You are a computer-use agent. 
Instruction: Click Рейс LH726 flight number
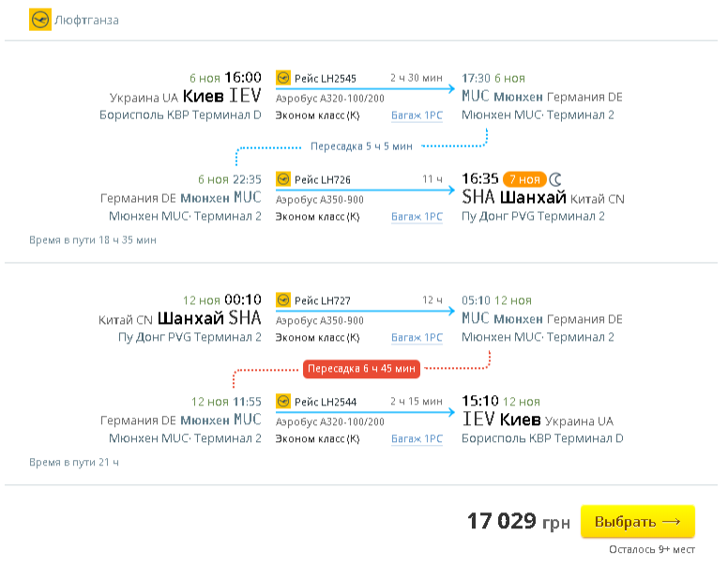pos(322,178)
